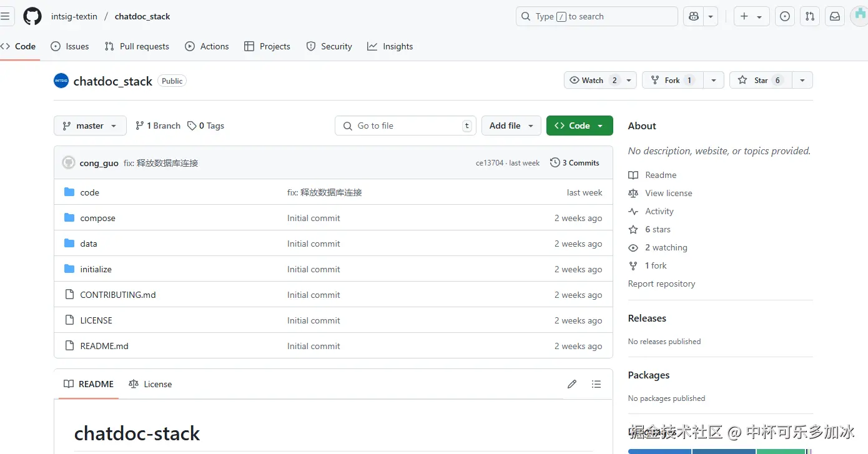Click the INTSIG repository avatar
This screenshot has width=868, height=454.
pos(61,81)
